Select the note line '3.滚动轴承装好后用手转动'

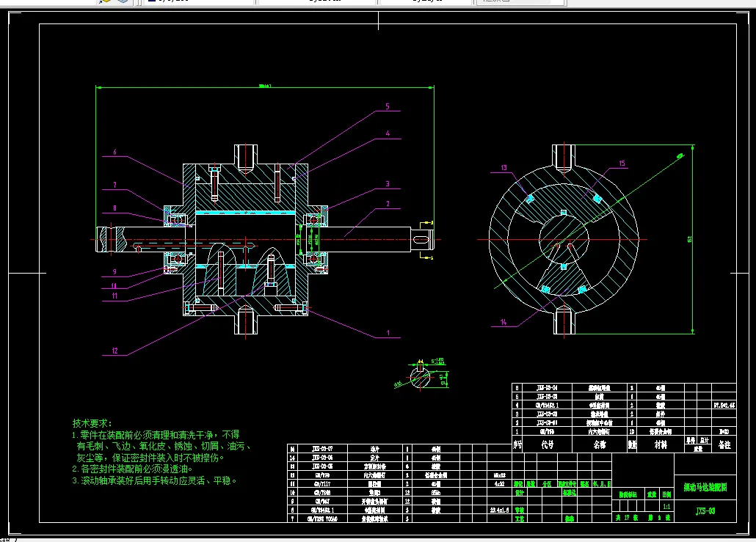(x=154, y=481)
